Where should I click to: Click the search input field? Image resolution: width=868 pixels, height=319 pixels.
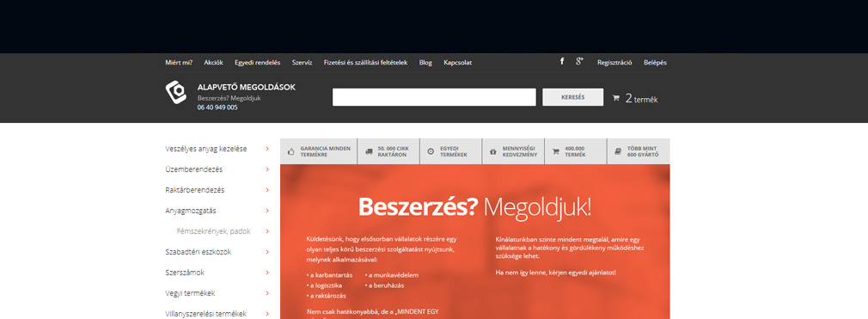[434, 97]
